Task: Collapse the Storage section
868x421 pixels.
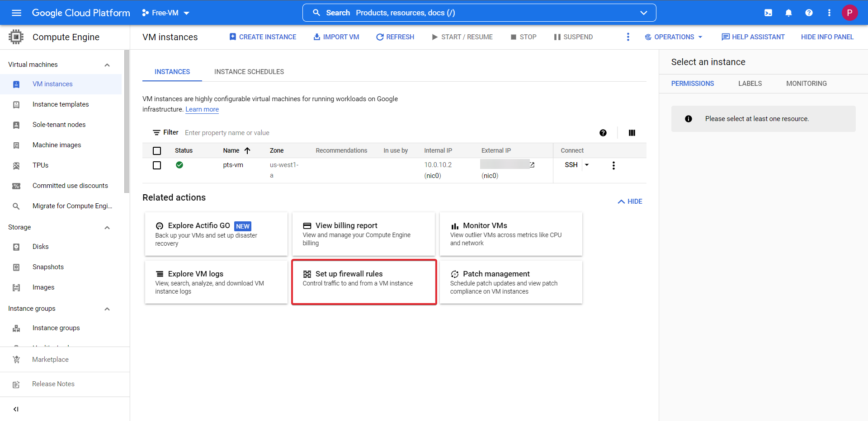Action: click(x=107, y=227)
